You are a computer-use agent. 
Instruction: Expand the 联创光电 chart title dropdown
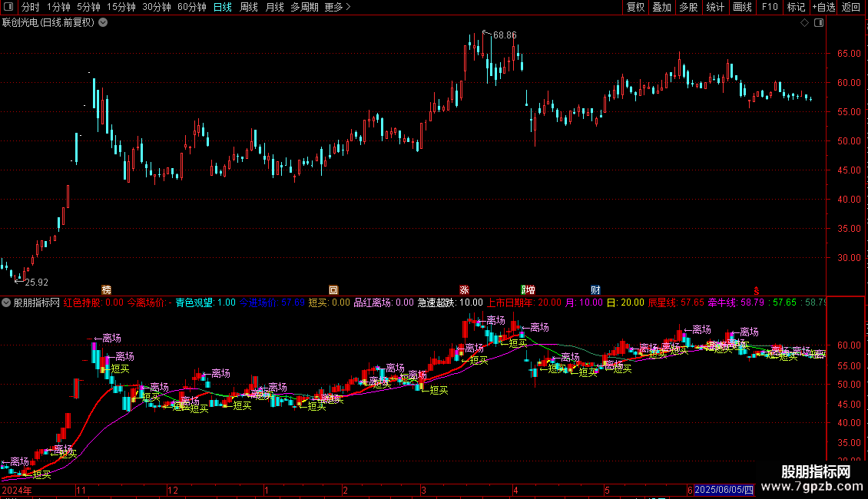(x=103, y=23)
